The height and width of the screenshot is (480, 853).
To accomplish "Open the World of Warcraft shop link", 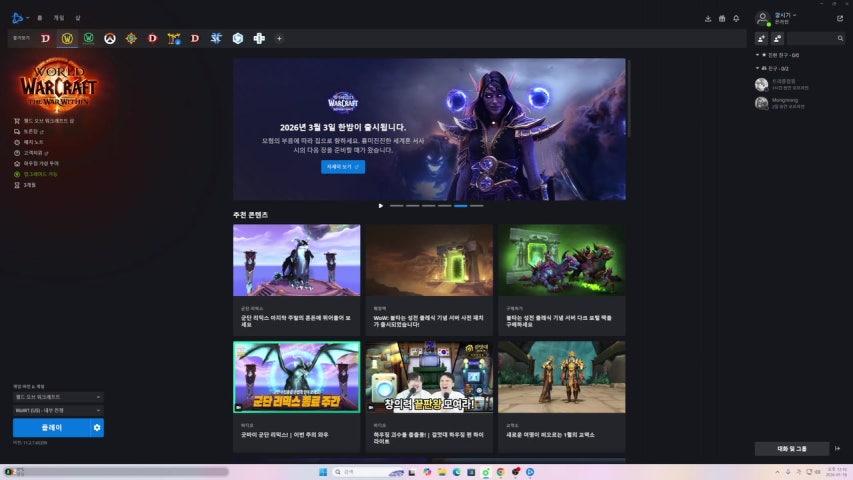I will (x=44, y=121).
